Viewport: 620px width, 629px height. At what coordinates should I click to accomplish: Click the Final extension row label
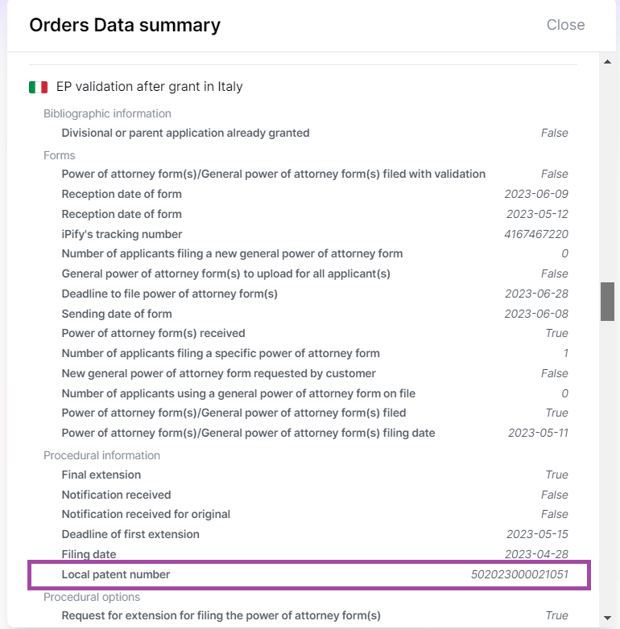[101, 475]
